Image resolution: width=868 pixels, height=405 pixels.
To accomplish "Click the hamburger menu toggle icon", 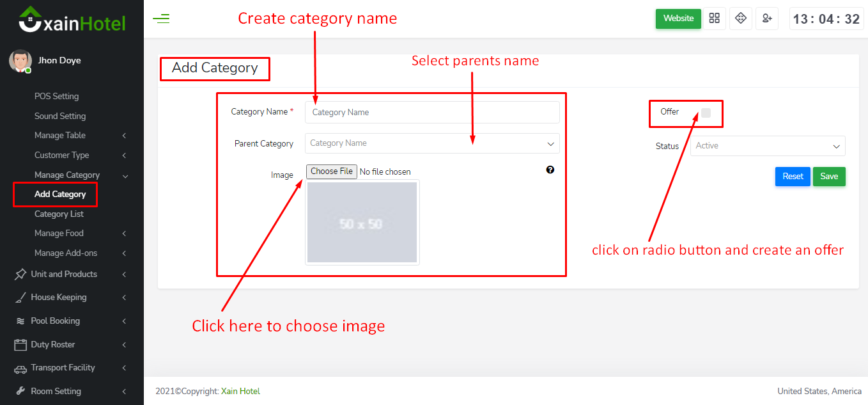I will tap(161, 19).
